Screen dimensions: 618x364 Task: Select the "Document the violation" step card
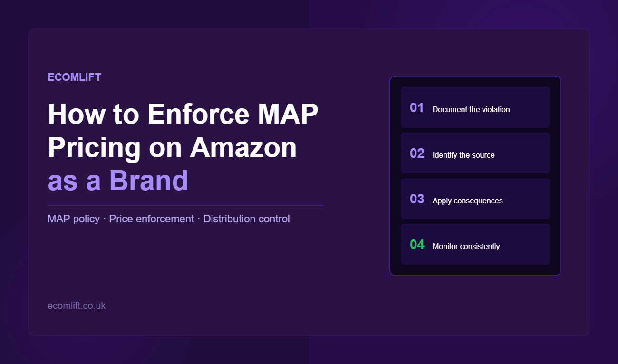point(475,107)
